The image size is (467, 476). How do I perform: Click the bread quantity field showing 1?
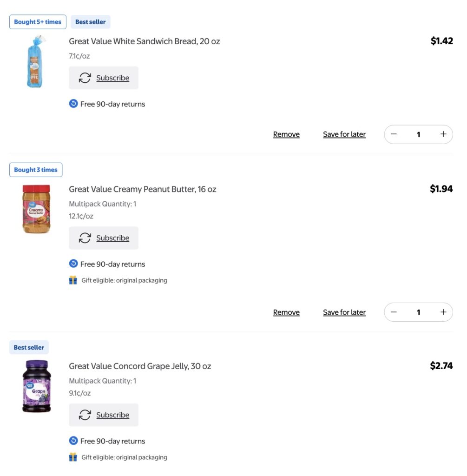418,134
